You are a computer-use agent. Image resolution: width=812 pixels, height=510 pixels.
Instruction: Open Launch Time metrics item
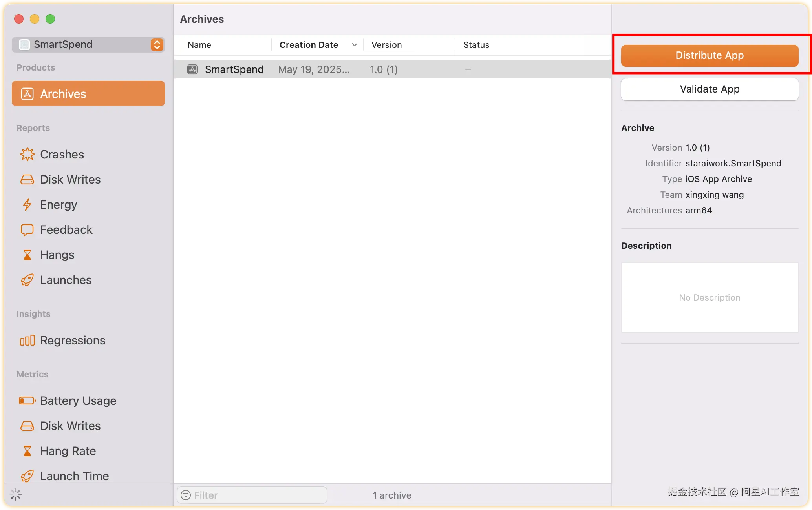(74, 476)
